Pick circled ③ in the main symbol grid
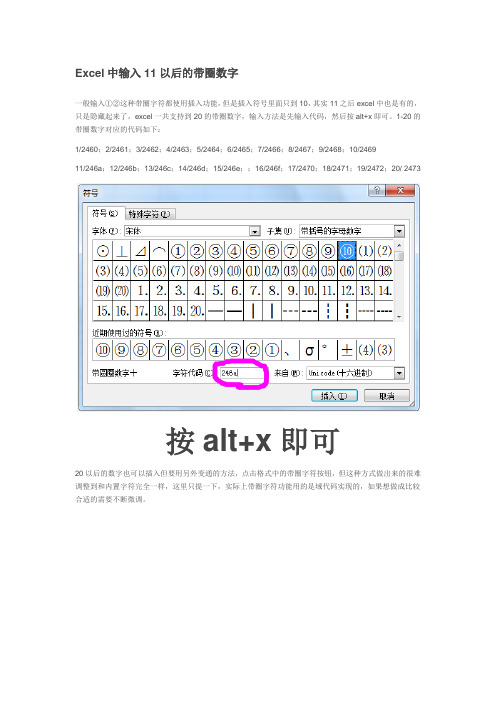Screen dimensions: 496x702 click(216, 251)
